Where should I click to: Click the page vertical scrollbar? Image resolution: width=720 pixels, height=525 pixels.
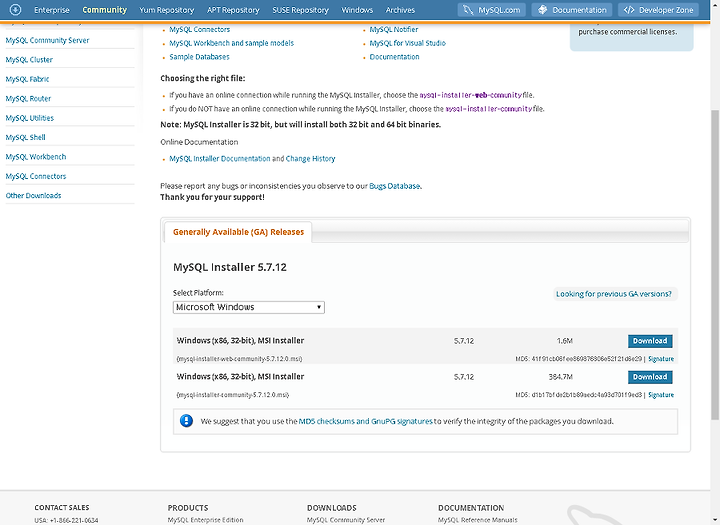tap(715, 265)
